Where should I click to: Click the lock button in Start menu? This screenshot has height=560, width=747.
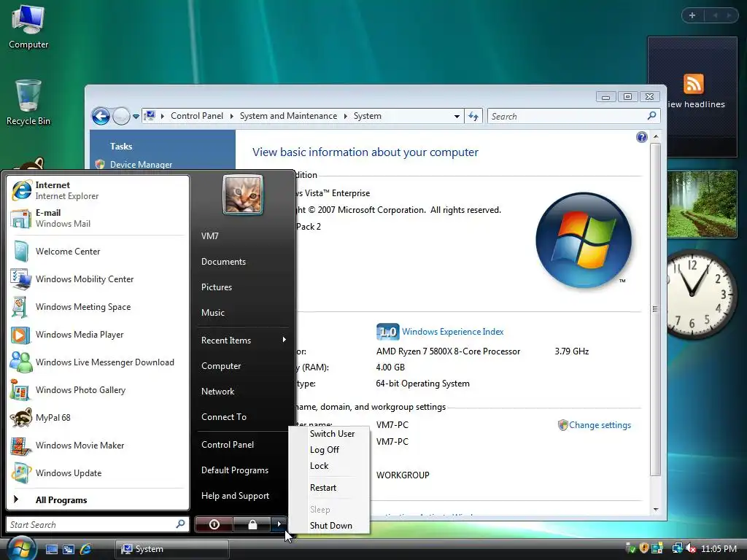252,524
